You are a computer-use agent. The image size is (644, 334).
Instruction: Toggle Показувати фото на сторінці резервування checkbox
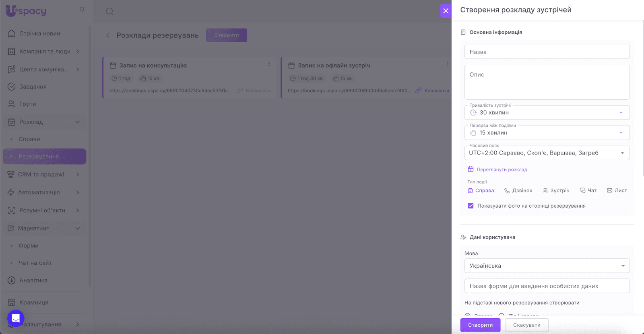(471, 206)
